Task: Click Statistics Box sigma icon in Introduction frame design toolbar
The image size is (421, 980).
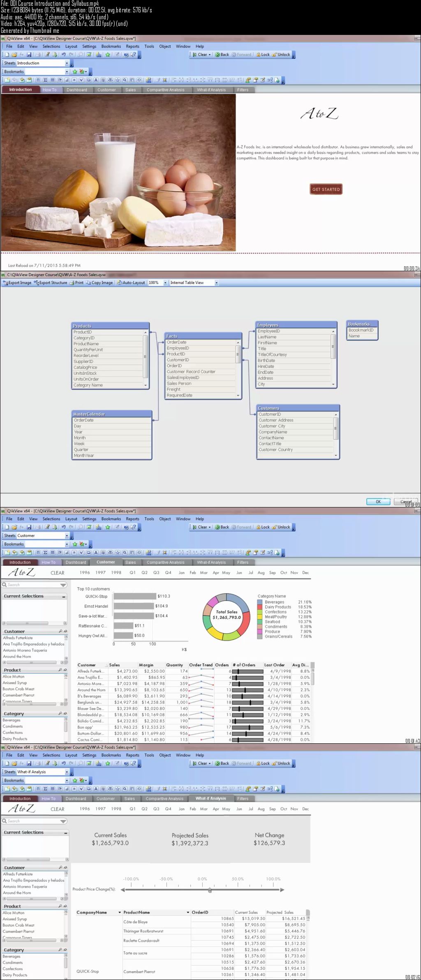Action: [x=45, y=80]
